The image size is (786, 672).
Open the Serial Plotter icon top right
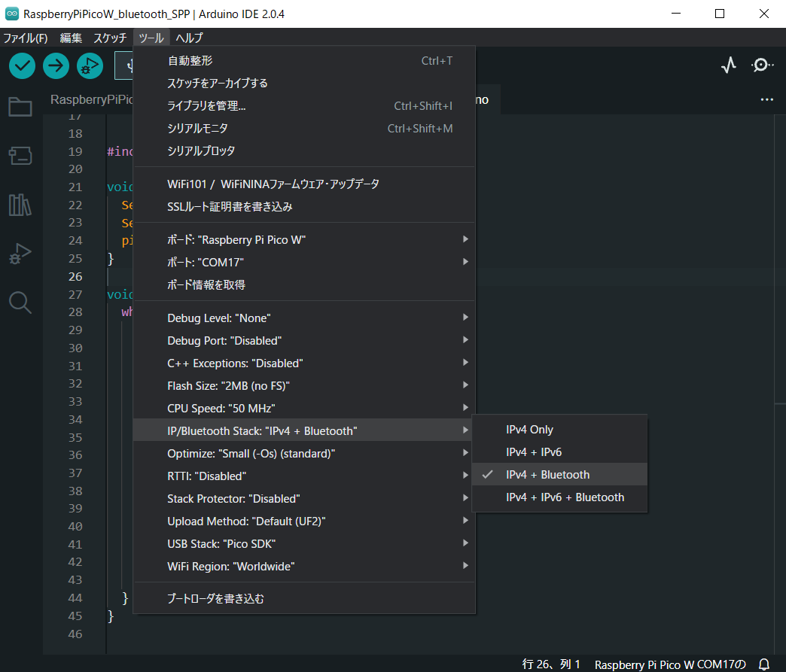[728, 65]
